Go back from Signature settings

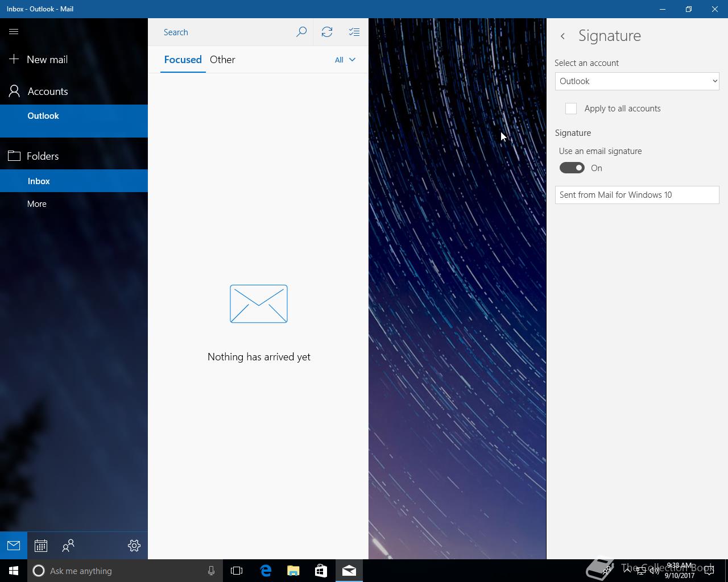point(562,36)
